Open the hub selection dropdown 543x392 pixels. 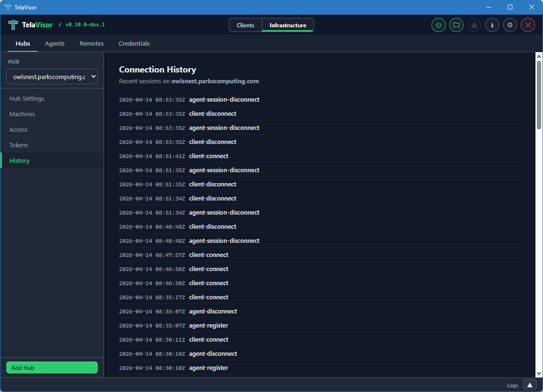point(52,77)
